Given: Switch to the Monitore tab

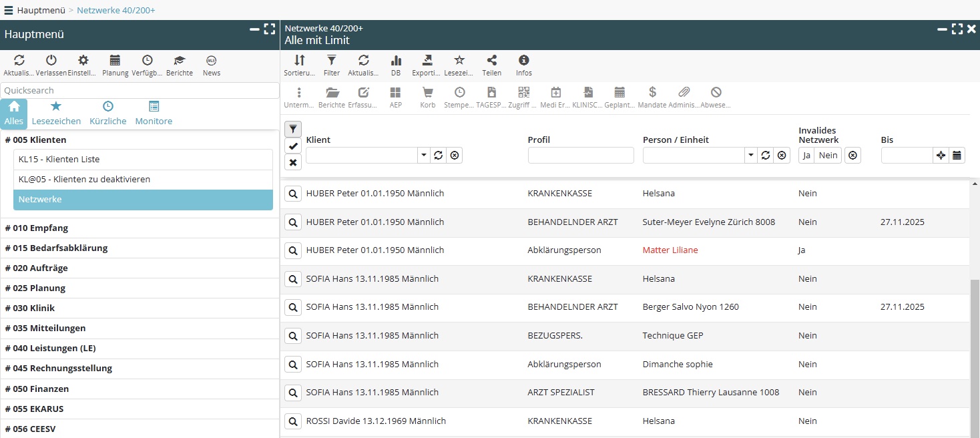Looking at the screenshot, I should (x=154, y=114).
